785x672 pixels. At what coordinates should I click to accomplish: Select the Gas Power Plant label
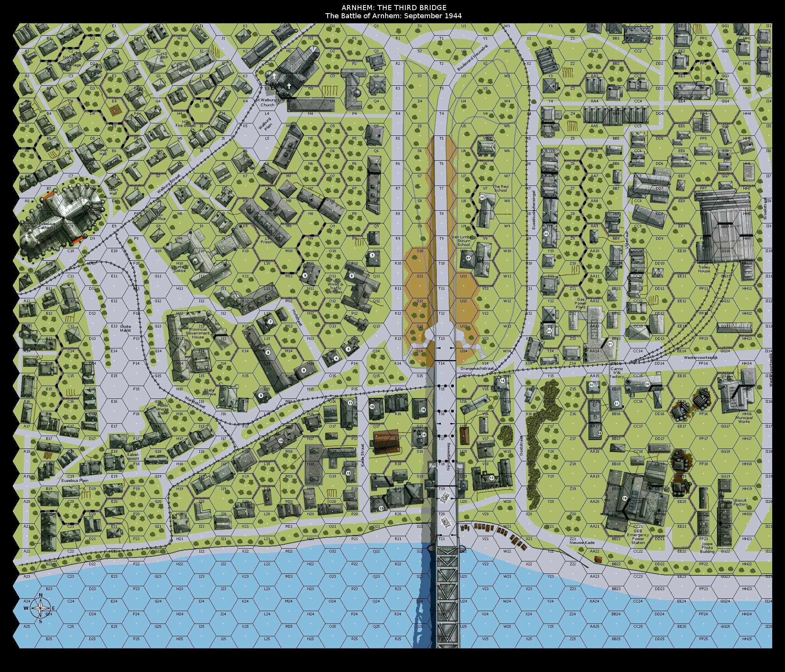click(x=580, y=303)
